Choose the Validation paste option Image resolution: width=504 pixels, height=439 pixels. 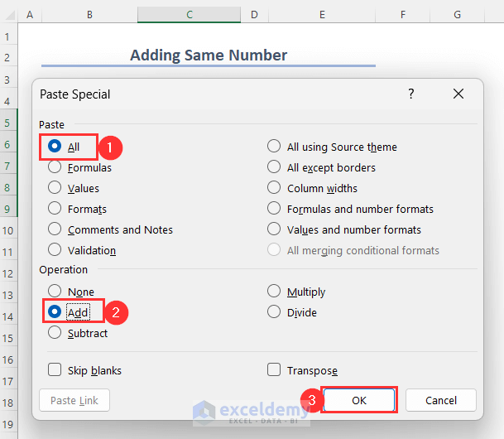click(55, 250)
